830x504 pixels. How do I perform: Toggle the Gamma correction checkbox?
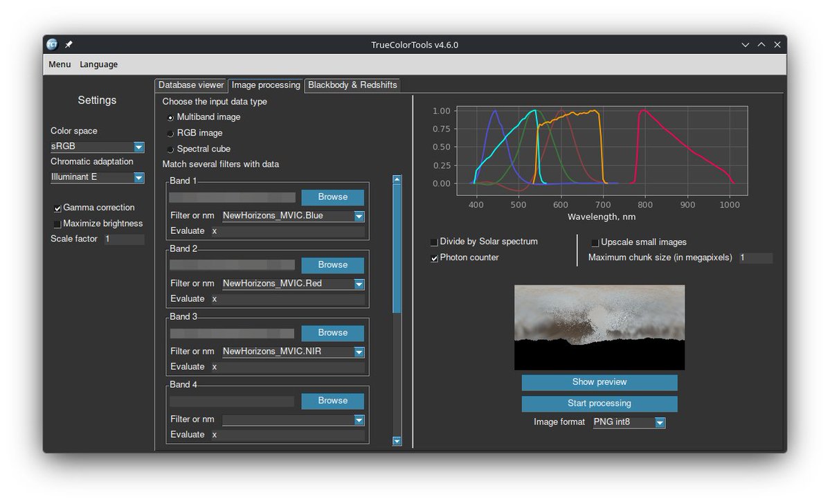[x=57, y=208]
